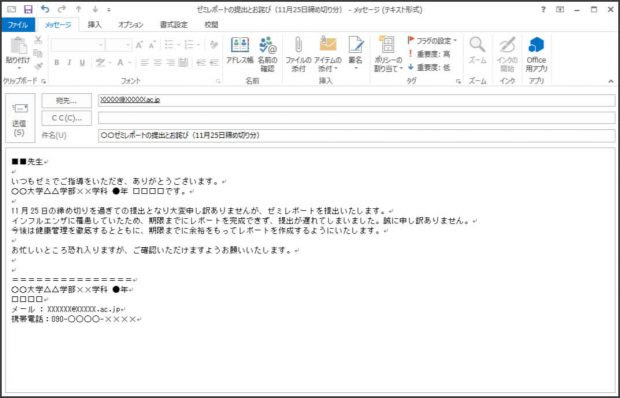
Task: Click the 送信 (S) send button
Action: pos(20,118)
